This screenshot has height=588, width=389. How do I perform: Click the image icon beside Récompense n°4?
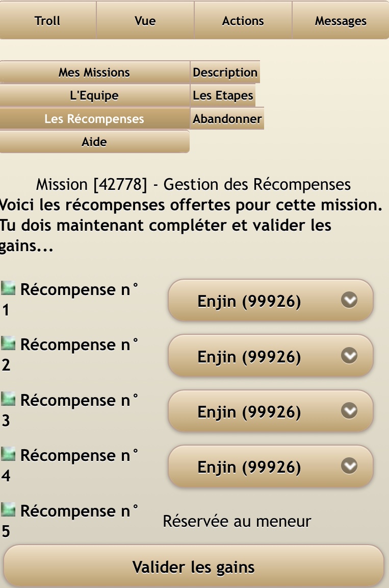[8, 454]
